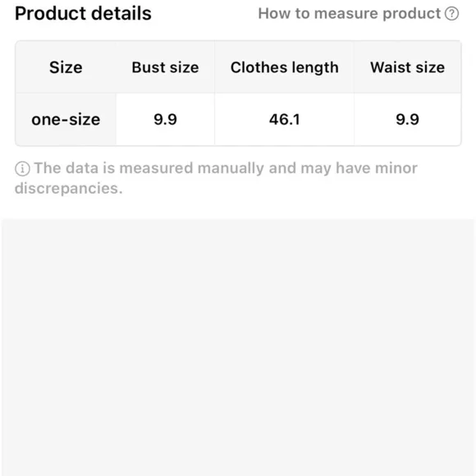Click the question mark help icon
This screenshot has height=476, width=476.
(x=451, y=14)
